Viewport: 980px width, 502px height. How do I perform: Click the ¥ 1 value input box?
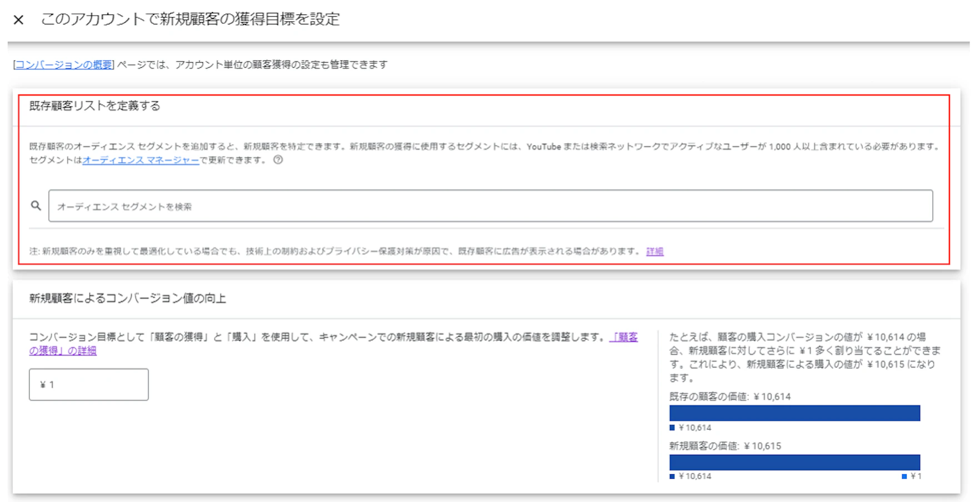89,384
